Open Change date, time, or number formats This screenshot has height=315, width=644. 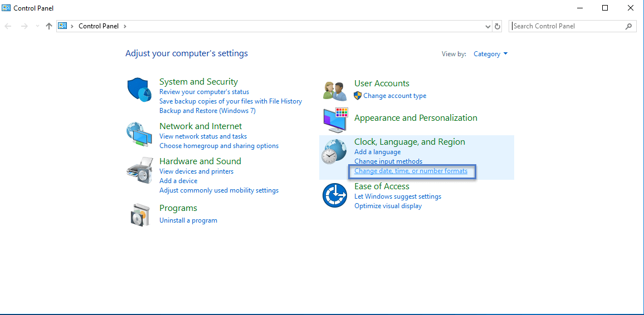point(411,171)
